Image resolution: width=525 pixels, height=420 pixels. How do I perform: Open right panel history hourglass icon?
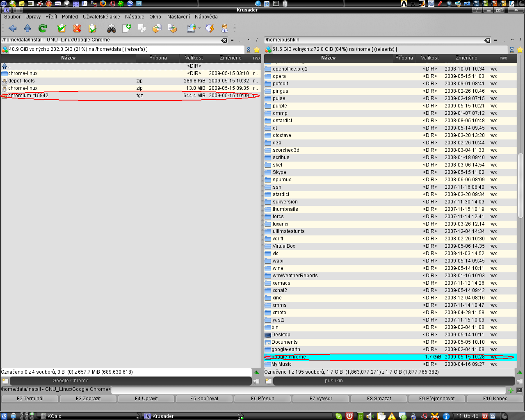pos(512,50)
